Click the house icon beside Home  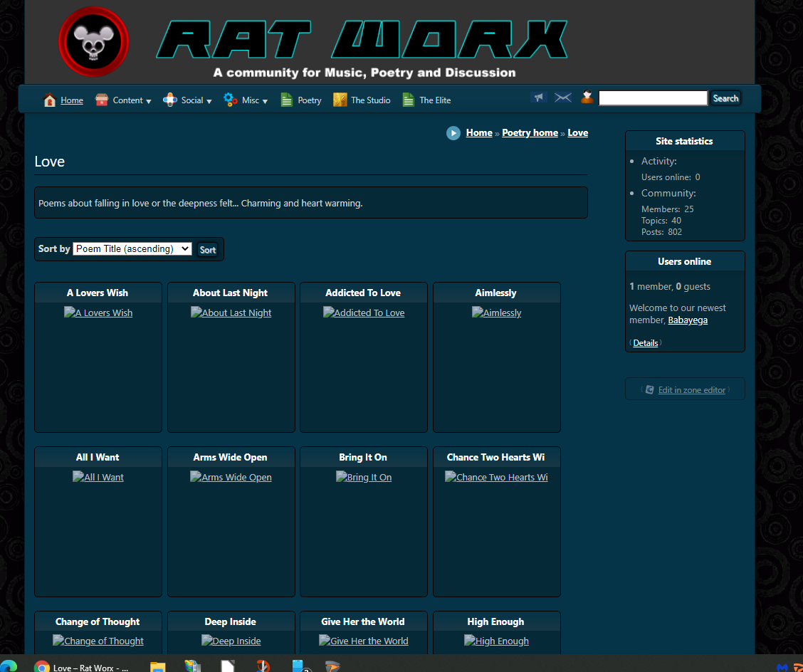pyautogui.click(x=50, y=100)
